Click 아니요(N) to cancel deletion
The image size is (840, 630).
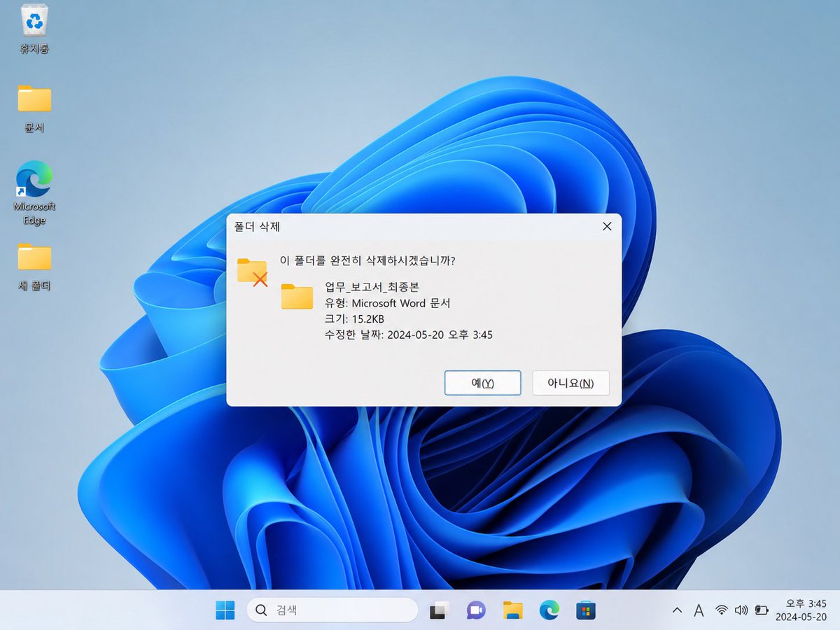tap(570, 383)
